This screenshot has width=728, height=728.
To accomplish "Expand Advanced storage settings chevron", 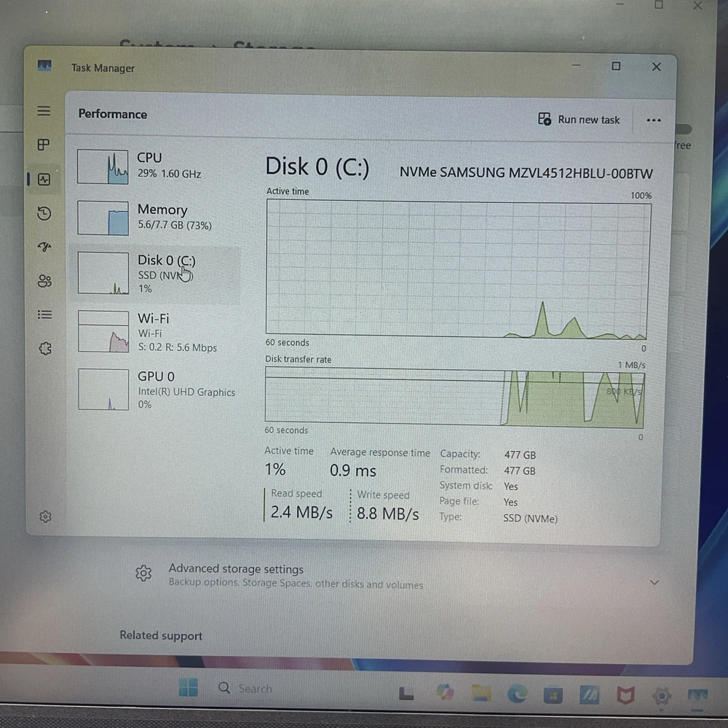I will 654,582.
